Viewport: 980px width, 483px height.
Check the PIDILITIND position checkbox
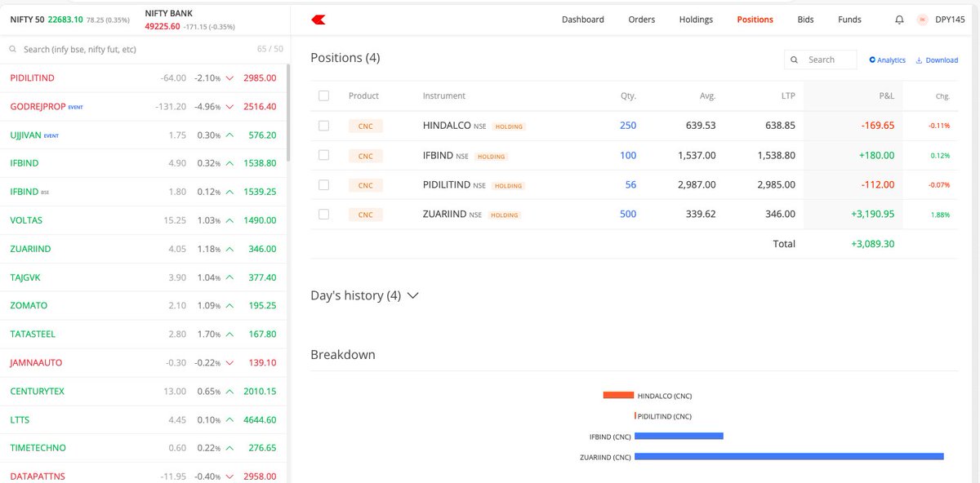[324, 184]
